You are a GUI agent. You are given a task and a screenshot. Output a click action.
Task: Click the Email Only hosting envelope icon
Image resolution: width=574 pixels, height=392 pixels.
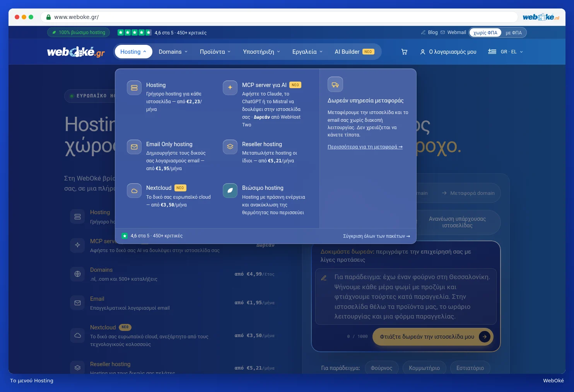point(134,147)
